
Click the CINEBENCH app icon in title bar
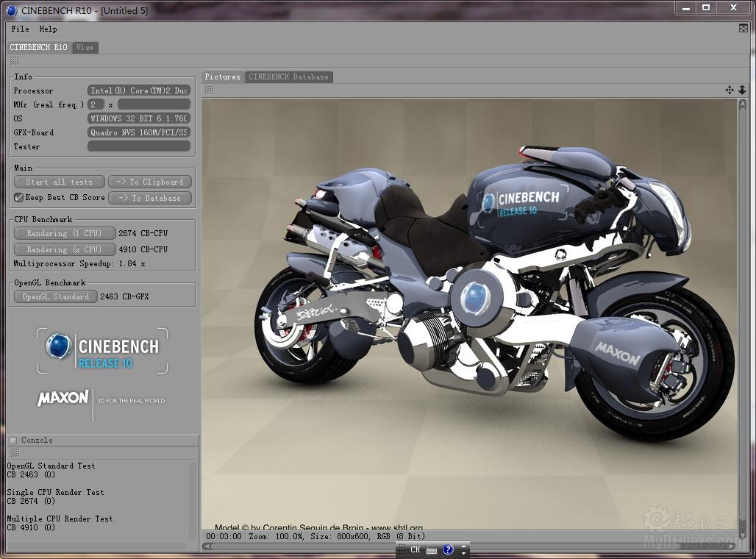(10, 10)
